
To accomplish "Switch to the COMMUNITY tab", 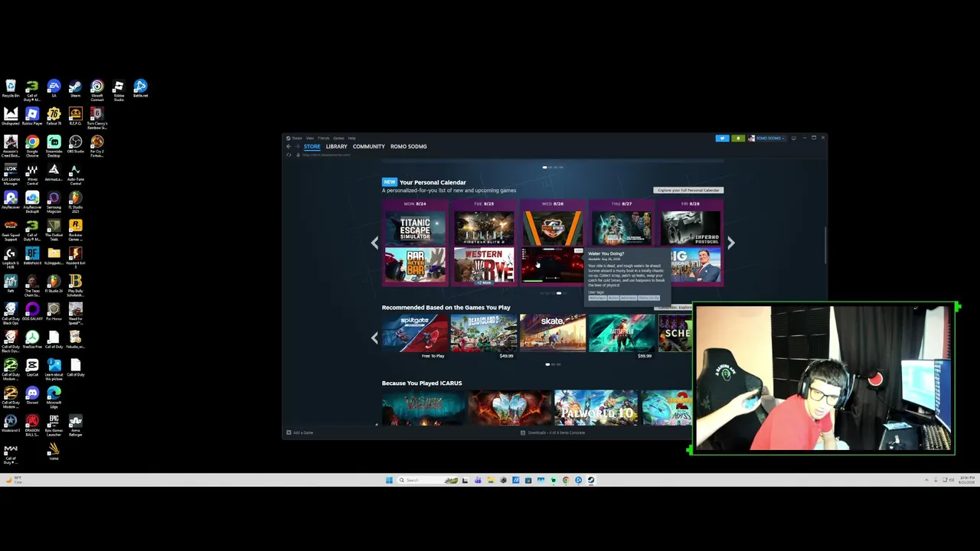I will 369,146.
